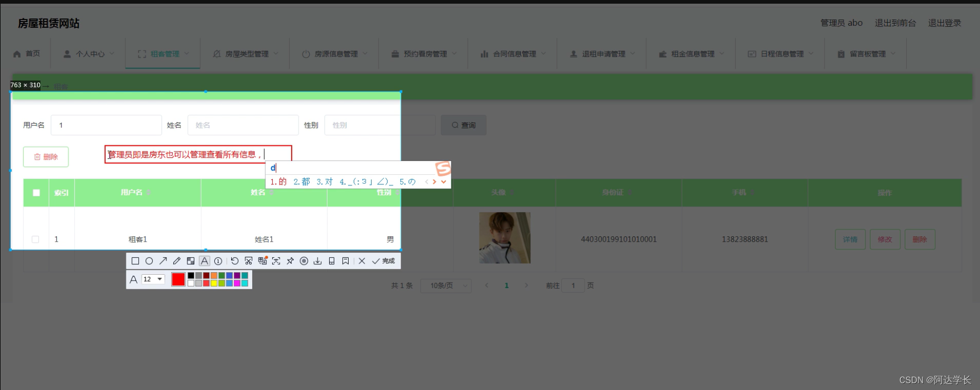
Task: Start the scrolling long screenshot tool
Action: point(249,261)
